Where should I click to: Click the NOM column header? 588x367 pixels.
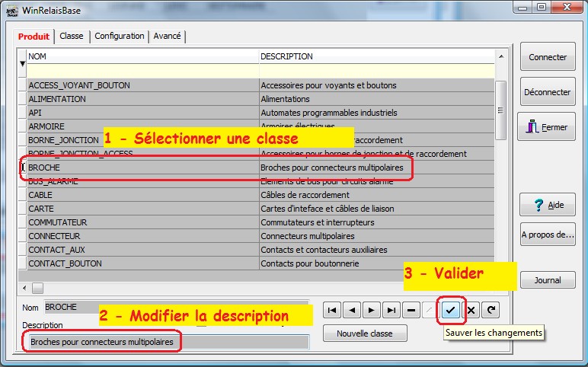pyautogui.click(x=143, y=56)
